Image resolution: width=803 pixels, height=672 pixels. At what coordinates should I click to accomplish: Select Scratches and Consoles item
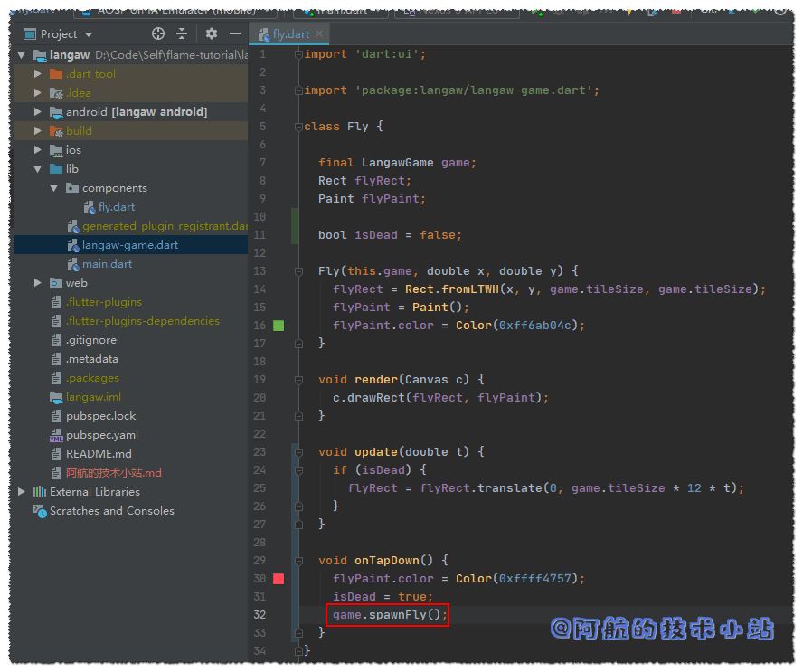coord(111,511)
